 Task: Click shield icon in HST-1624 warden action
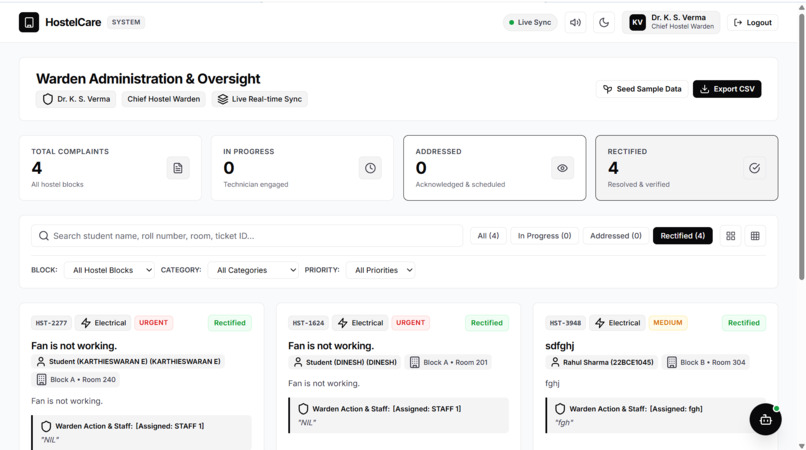coord(303,409)
